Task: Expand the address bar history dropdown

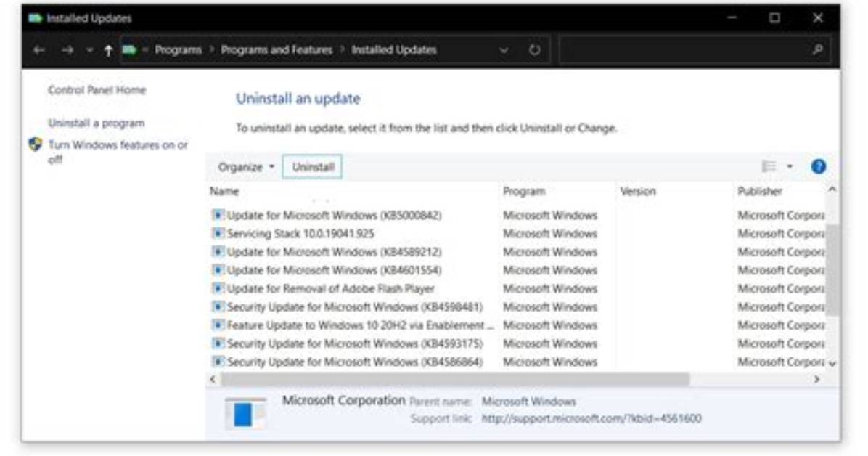Action: coord(504,50)
